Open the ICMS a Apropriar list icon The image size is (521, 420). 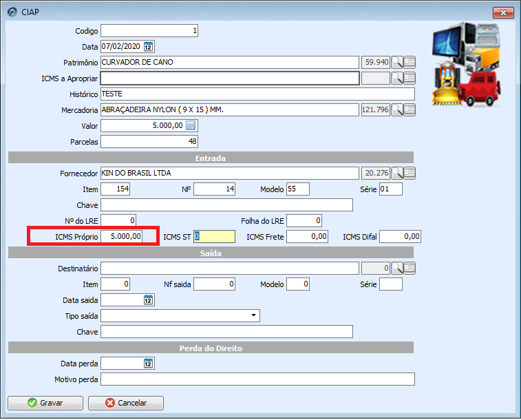pyautogui.click(x=410, y=78)
